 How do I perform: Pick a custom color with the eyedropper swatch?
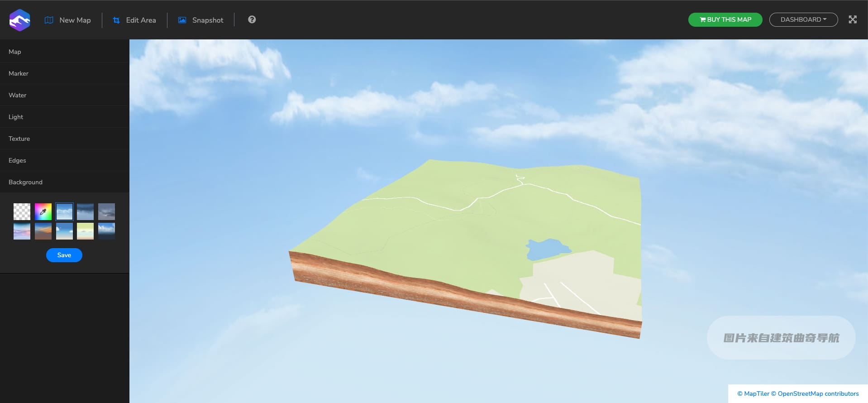(43, 211)
